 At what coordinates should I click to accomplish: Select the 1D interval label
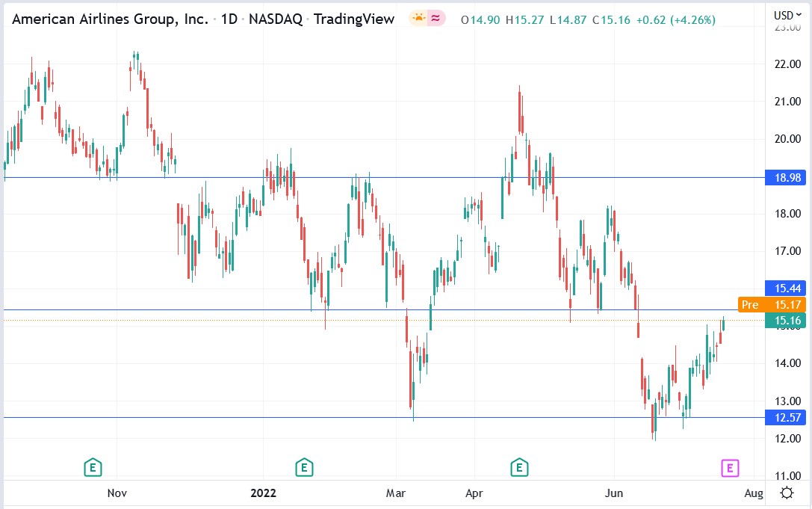click(229, 19)
